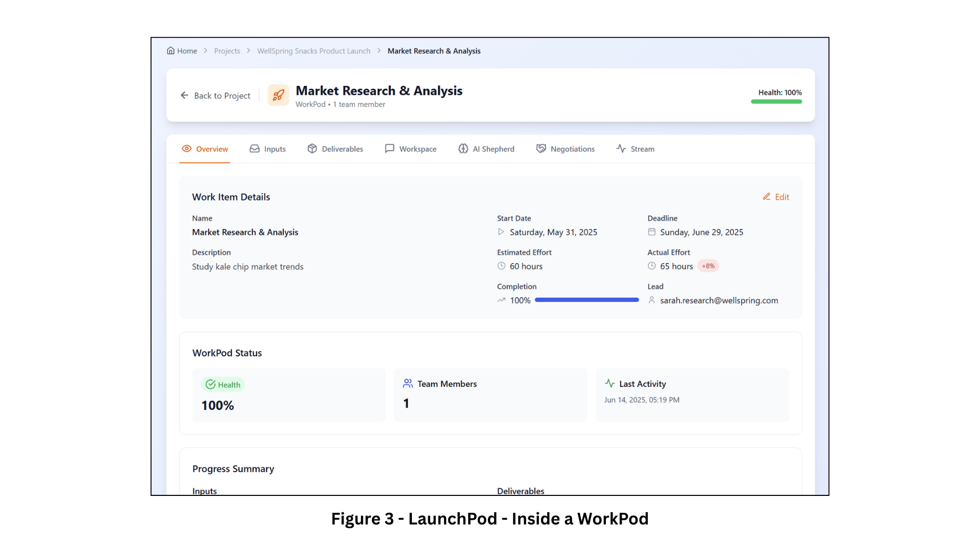Viewport: 980px width, 551px height.
Task: Click the Last Activity pulse icon
Action: [609, 383]
